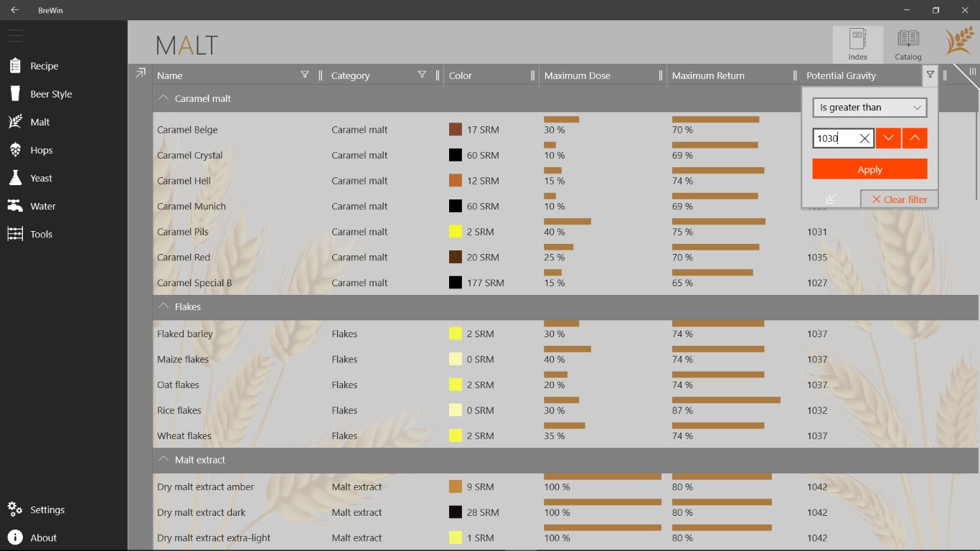Click the Category column filter icon

422,75
